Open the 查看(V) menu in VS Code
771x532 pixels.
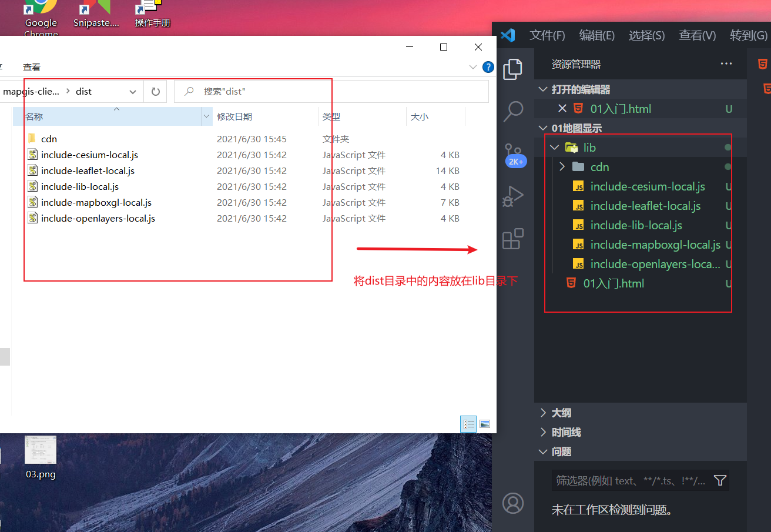tap(697, 35)
